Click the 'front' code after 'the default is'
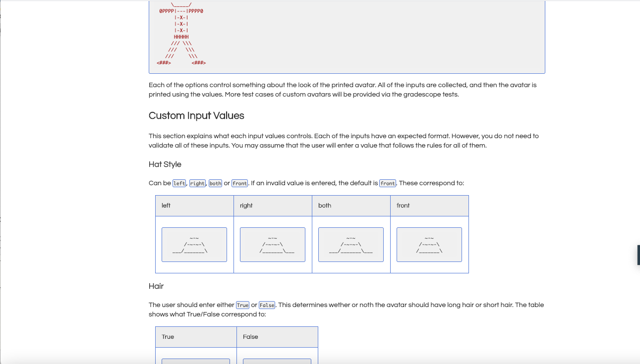Viewport: 640px width, 364px height. [388, 183]
